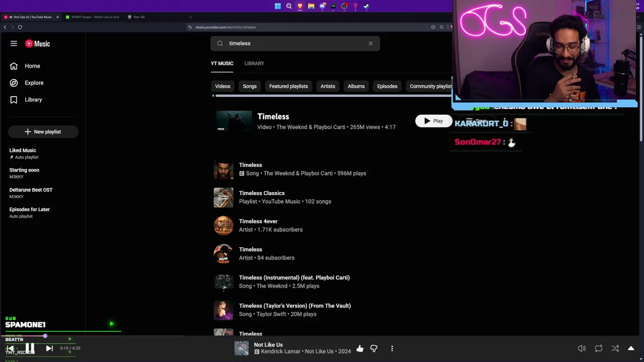Click the YouTube Music logo
This screenshot has height=362, width=644.
point(38,44)
